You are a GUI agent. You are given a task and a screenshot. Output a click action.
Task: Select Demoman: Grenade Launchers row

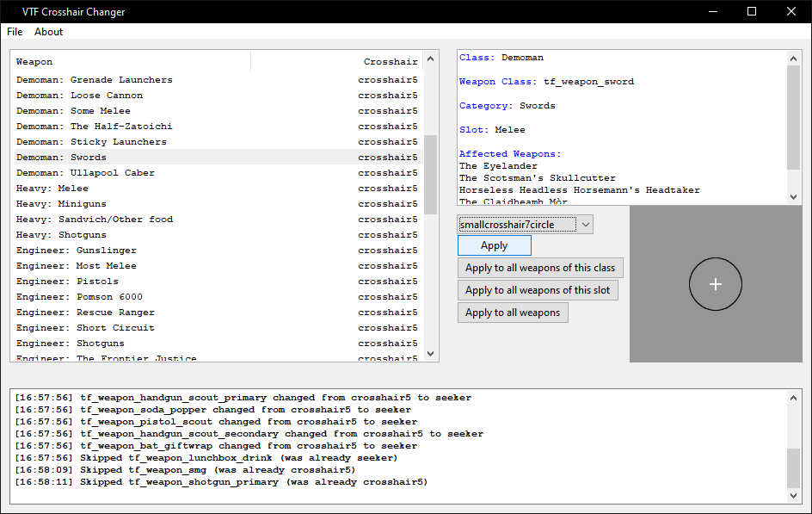pyautogui.click(x=218, y=80)
